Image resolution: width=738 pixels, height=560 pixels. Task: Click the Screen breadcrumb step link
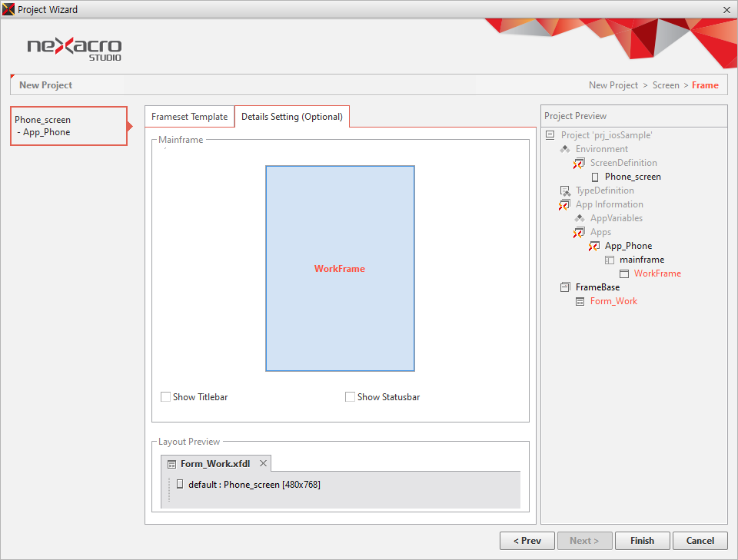pyautogui.click(x=666, y=85)
